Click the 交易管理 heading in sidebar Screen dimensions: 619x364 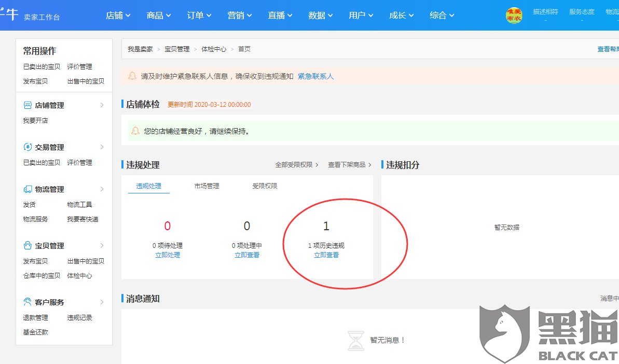click(49, 147)
